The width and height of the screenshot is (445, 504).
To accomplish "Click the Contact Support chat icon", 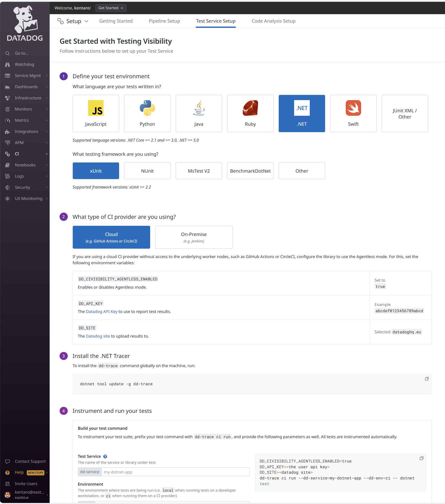I will [x=7, y=461].
